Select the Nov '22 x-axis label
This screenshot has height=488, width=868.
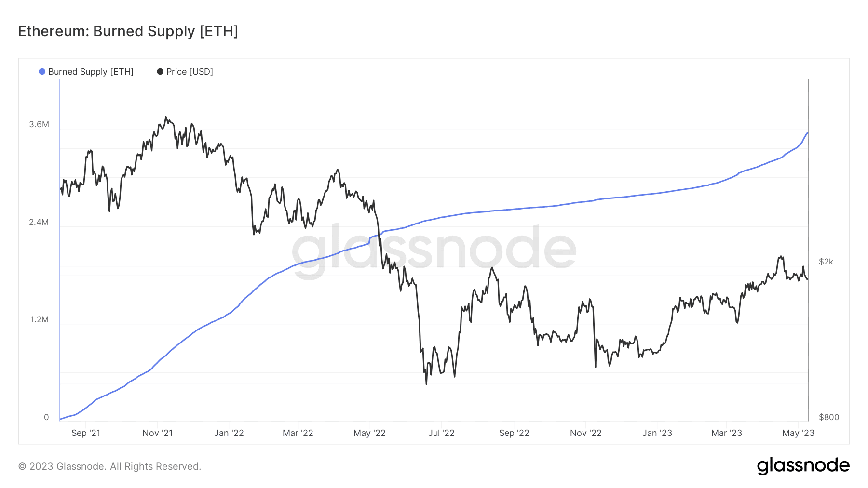pyautogui.click(x=585, y=433)
